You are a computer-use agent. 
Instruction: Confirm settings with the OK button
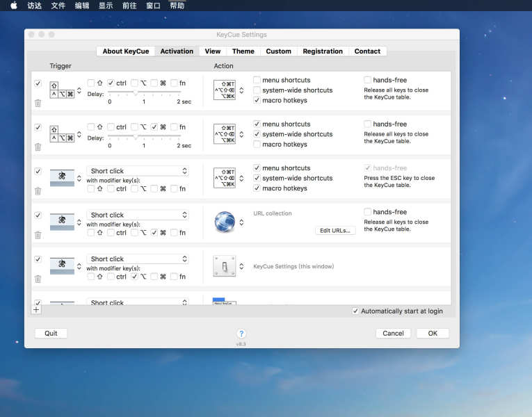pyautogui.click(x=433, y=334)
